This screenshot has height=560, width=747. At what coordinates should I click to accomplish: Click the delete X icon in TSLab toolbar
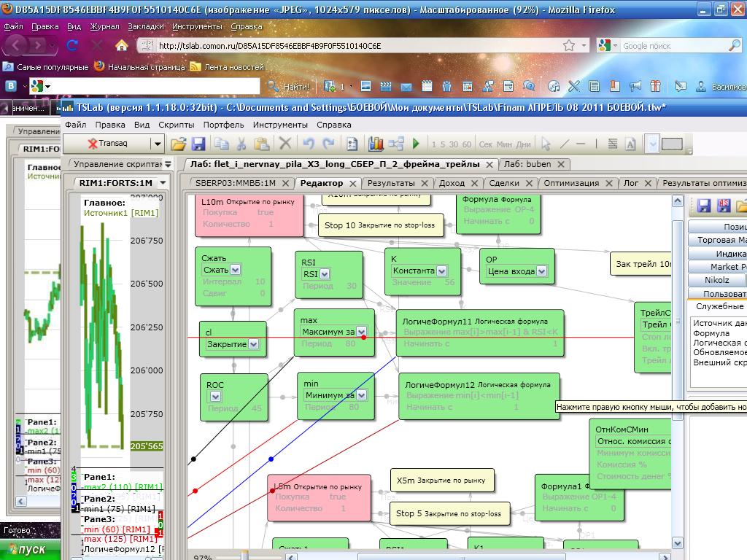pyautogui.click(x=285, y=144)
